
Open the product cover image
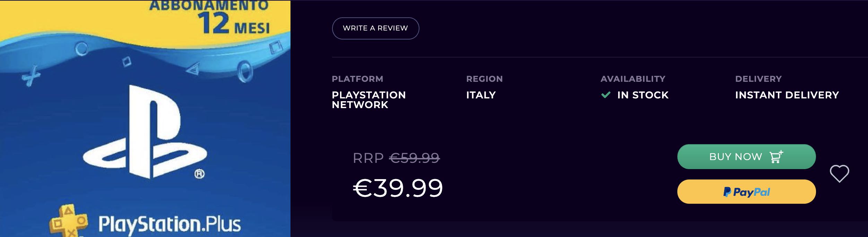(x=145, y=119)
